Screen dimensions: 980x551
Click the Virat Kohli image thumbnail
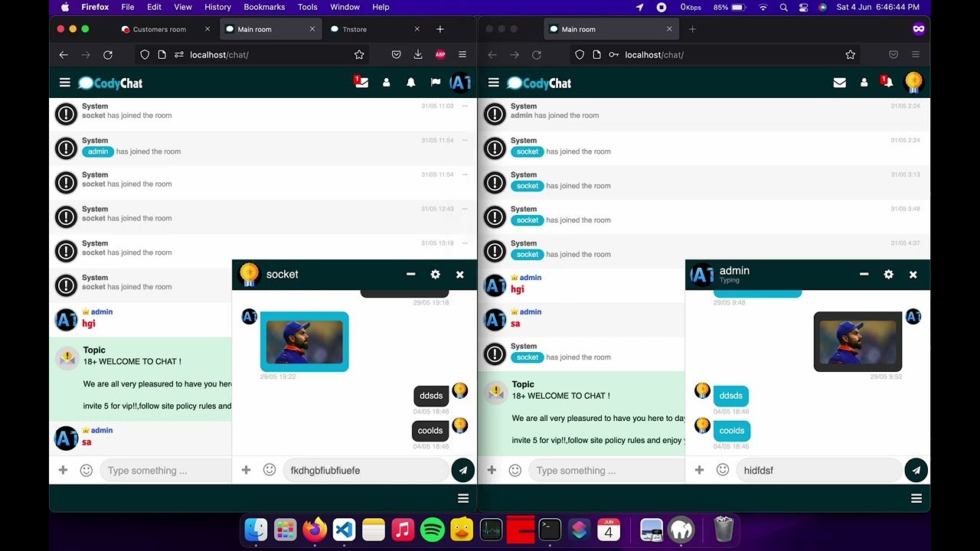pyautogui.click(x=304, y=341)
